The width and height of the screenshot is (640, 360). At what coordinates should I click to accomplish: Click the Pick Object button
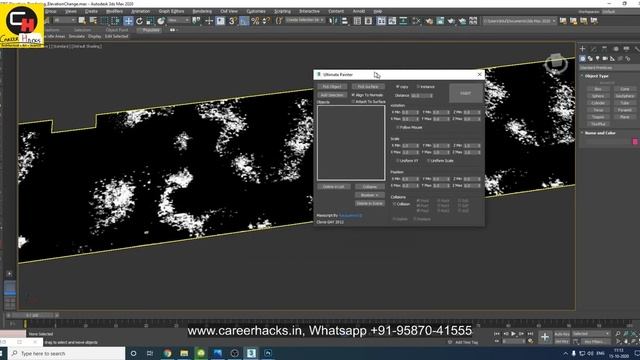click(332, 87)
